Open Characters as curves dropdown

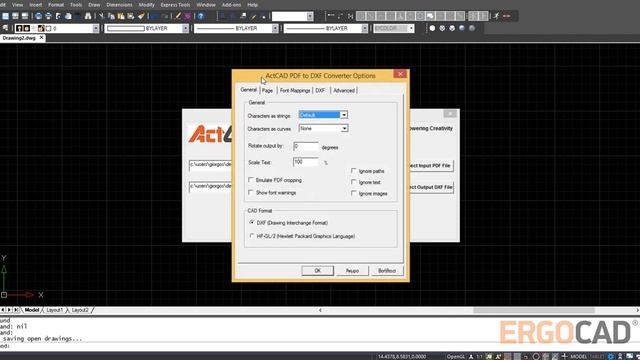click(344, 129)
